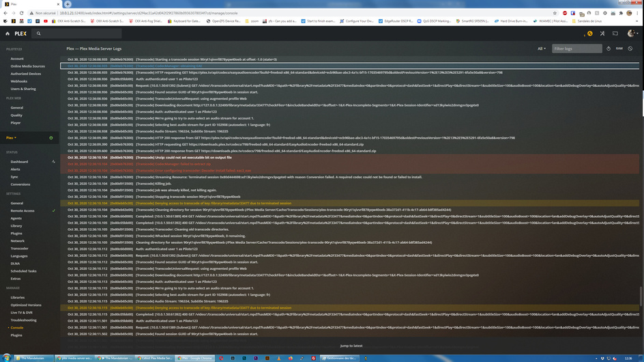Open Player settings

[x=16, y=123]
